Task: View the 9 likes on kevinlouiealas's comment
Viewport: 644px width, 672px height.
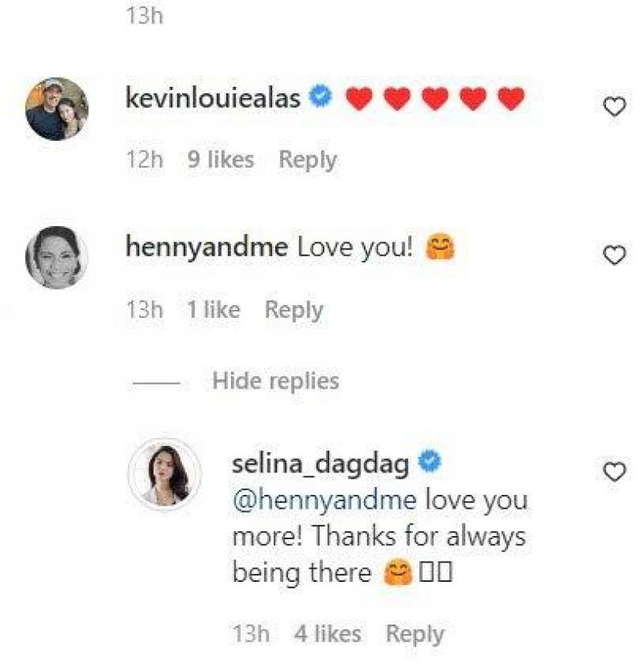Action: click(x=221, y=160)
